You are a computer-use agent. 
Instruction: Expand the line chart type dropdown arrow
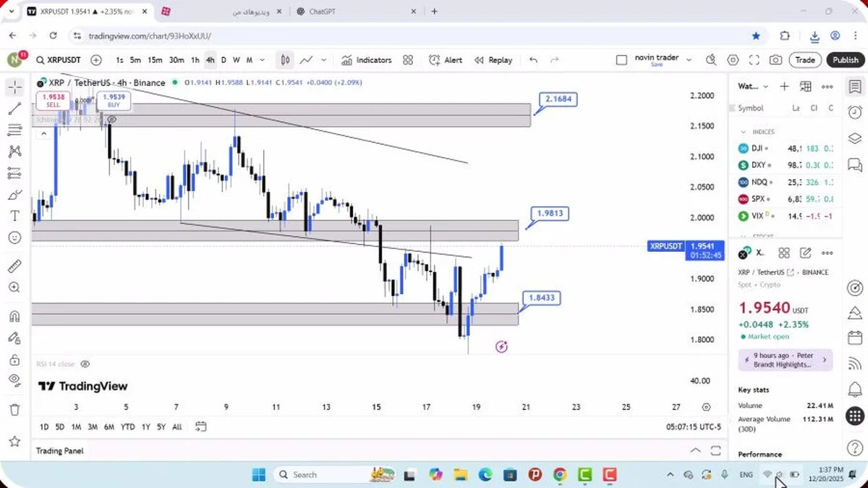point(323,60)
